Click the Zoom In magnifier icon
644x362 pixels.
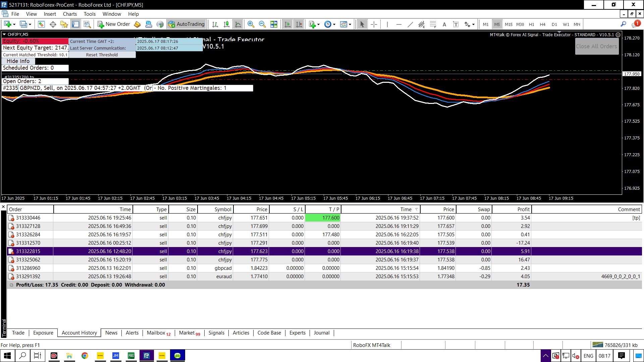tap(251, 24)
